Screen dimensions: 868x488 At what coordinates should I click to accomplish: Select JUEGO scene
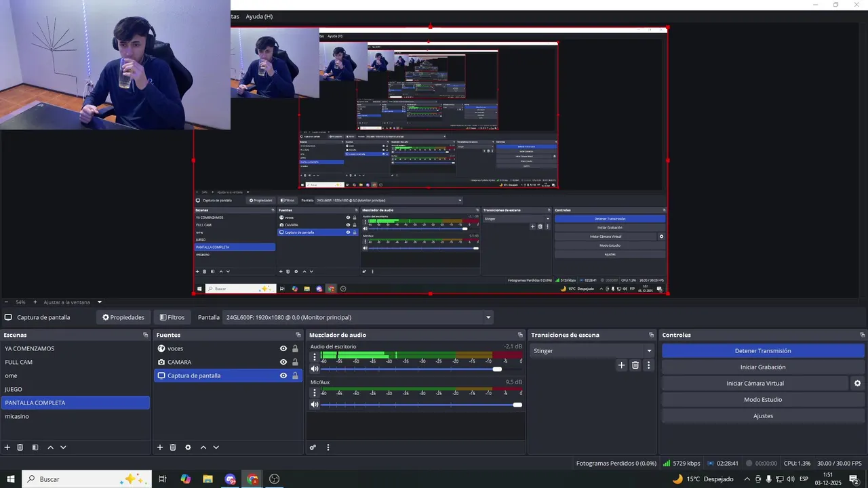pos(75,389)
